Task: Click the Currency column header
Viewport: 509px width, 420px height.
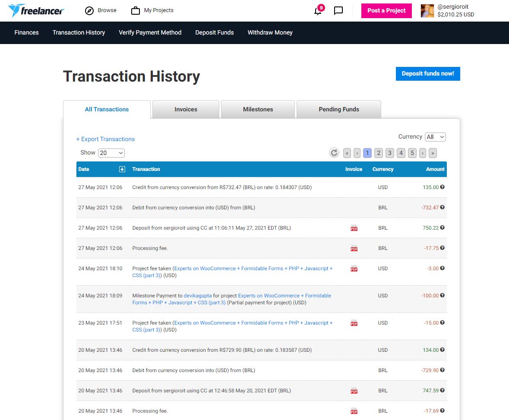Action: click(383, 169)
